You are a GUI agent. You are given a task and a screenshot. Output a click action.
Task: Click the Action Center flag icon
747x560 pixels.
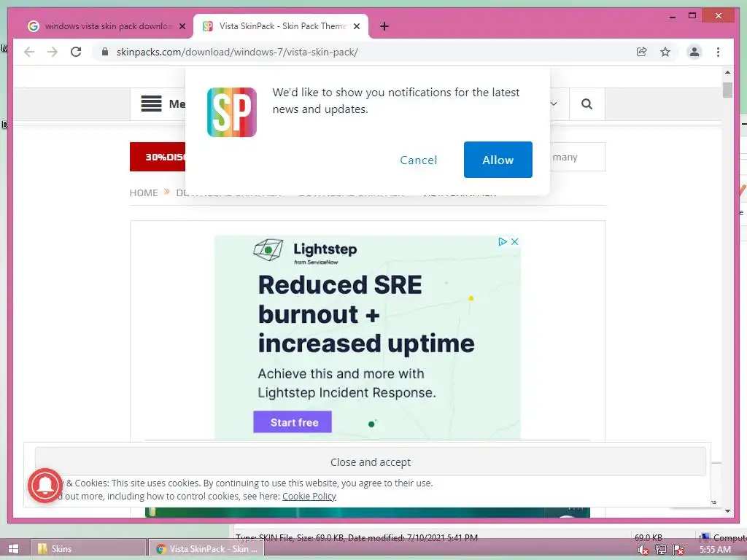(679, 550)
